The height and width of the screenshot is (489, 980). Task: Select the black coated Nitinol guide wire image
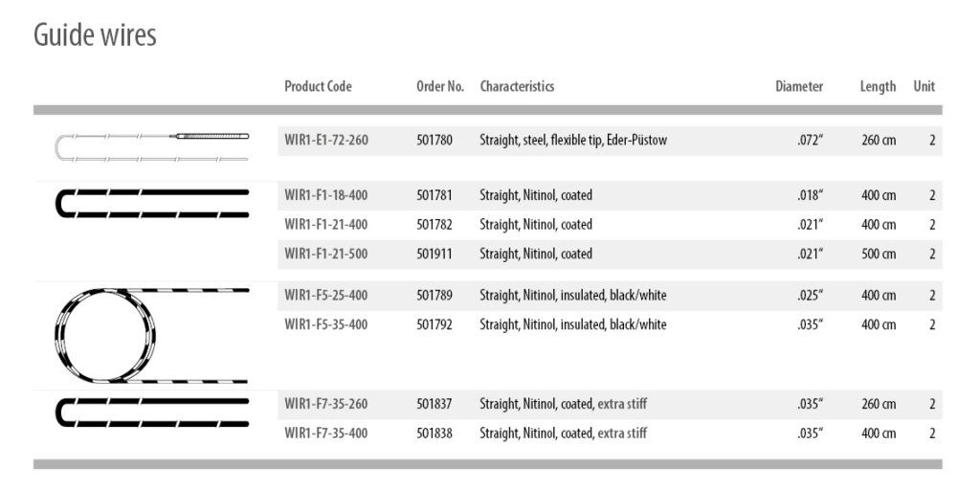(153, 204)
